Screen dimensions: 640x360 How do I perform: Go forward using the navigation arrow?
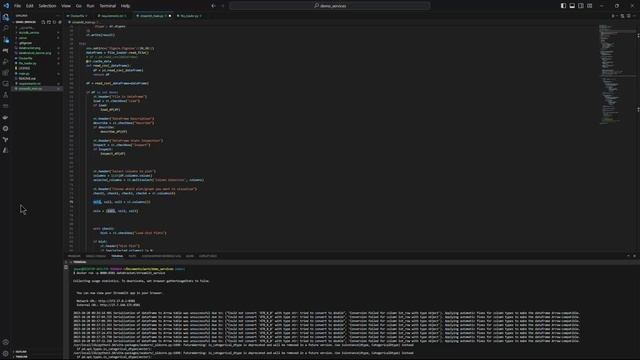[223, 6]
